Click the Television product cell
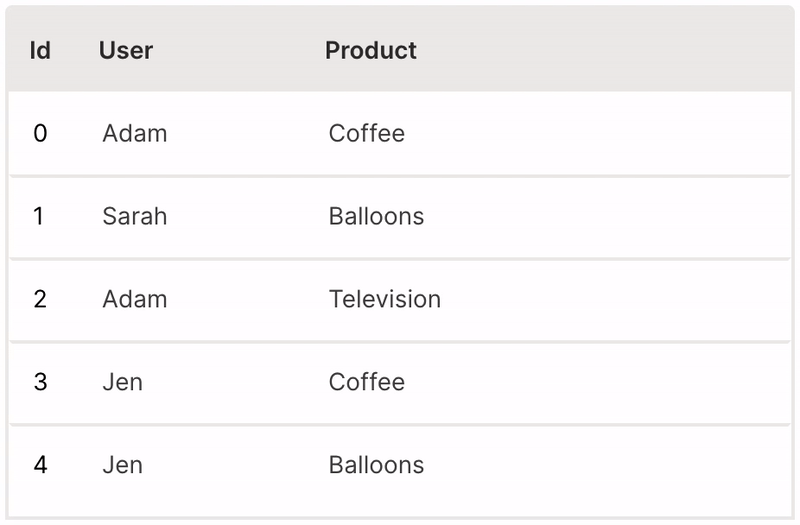 coord(385,299)
